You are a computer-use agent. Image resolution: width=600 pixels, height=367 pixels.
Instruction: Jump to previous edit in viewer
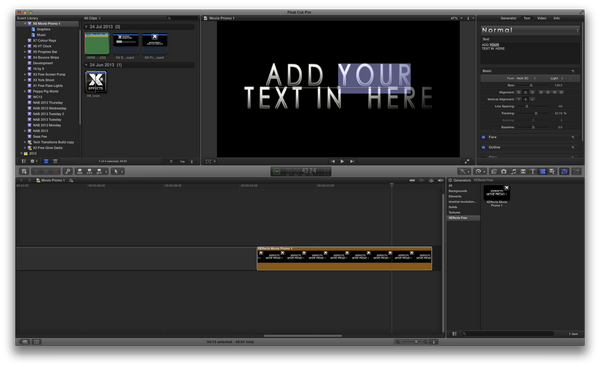[x=333, y=161]
